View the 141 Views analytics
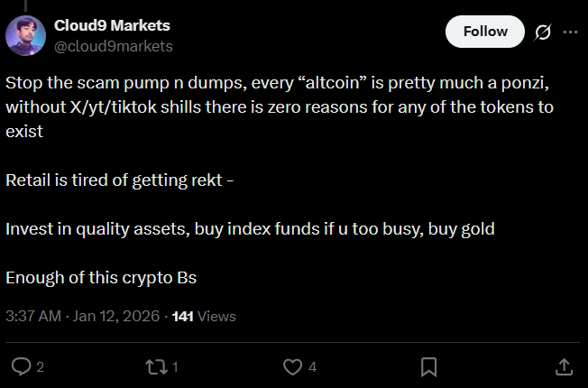Image resolution: width=588 pixels, height=388 pixels. (x=203, y=317)
